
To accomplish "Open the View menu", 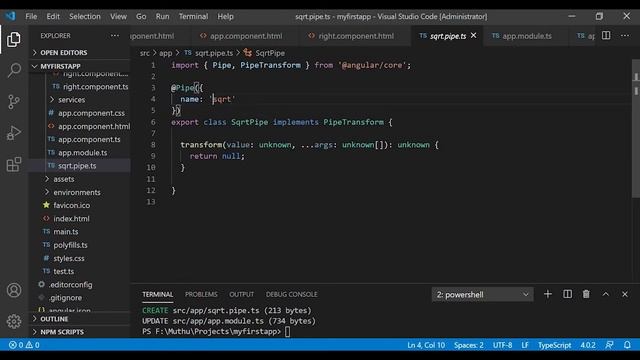I will 118,17.
